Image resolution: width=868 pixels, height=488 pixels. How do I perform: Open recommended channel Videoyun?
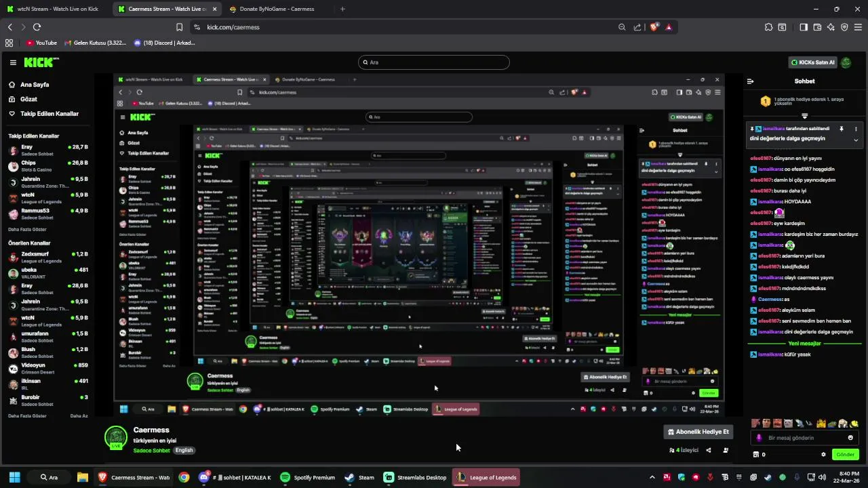click(x=47, y=368)
